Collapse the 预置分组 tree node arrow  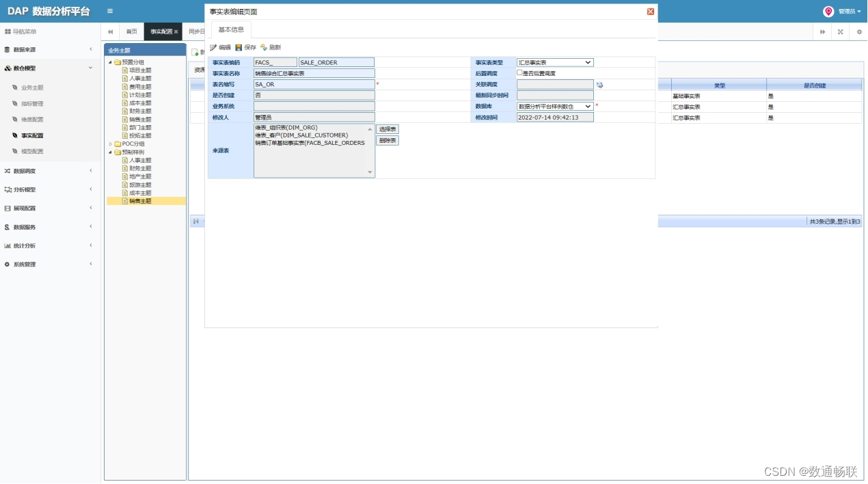(110, 62)
